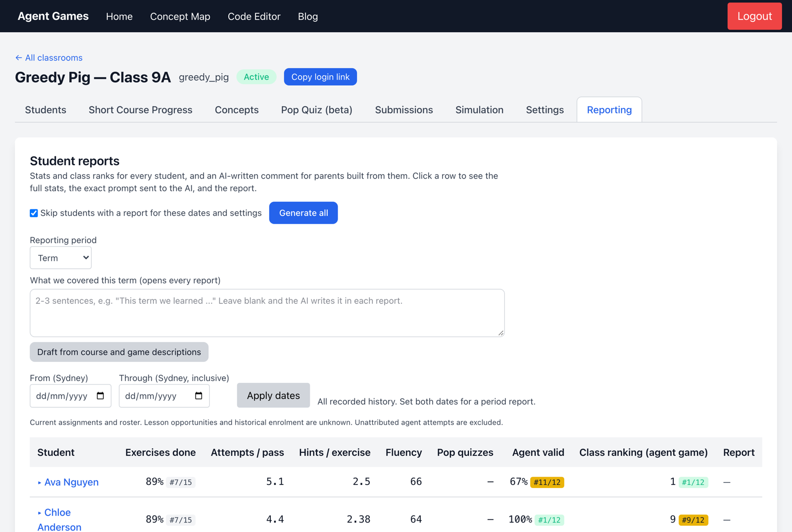Image resolution: width=792 pixels, height=532 pixels.
Task: Click the Pop quizzes column header
Action: (465, 452)
